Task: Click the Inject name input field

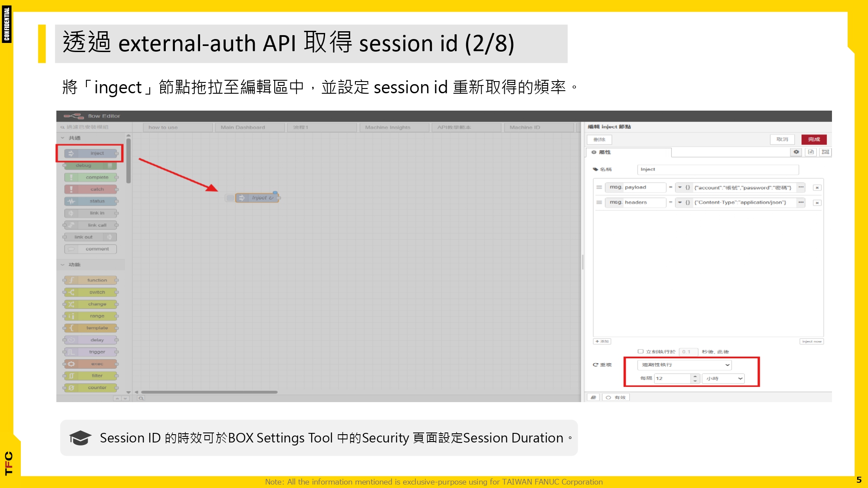Action: pos(717,169)
